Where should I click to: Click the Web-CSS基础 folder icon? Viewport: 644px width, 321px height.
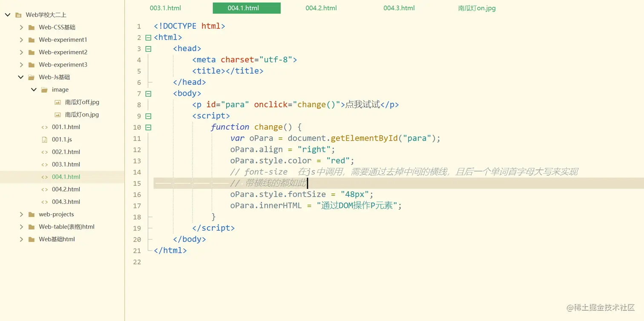(31, 27)
